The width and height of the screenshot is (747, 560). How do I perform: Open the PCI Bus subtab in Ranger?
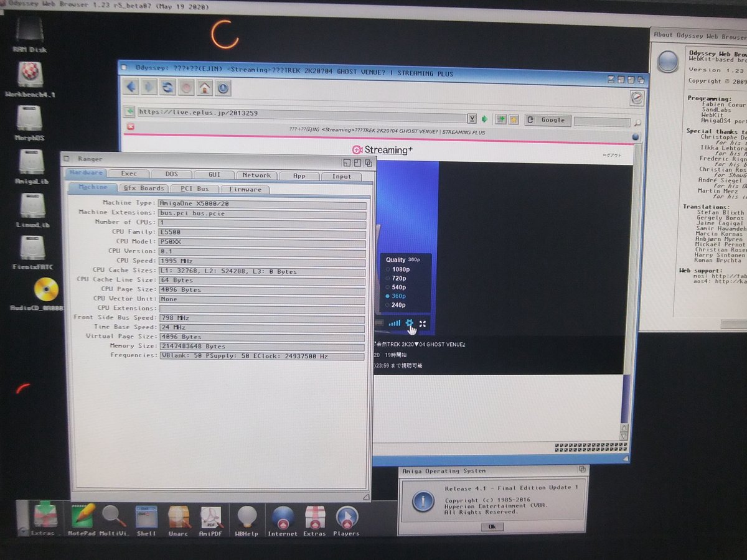[194, 189]
